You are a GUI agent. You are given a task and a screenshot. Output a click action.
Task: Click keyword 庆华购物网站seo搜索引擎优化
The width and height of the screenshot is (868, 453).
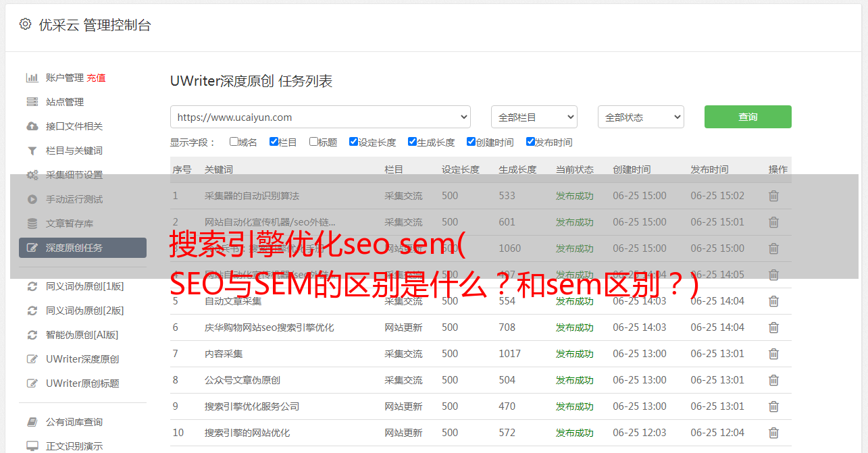coord(270,327)
